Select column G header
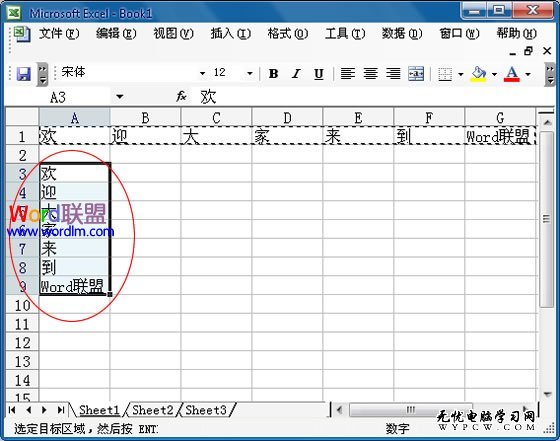Screen dimensions: 560x441 (x=500, y=117)
